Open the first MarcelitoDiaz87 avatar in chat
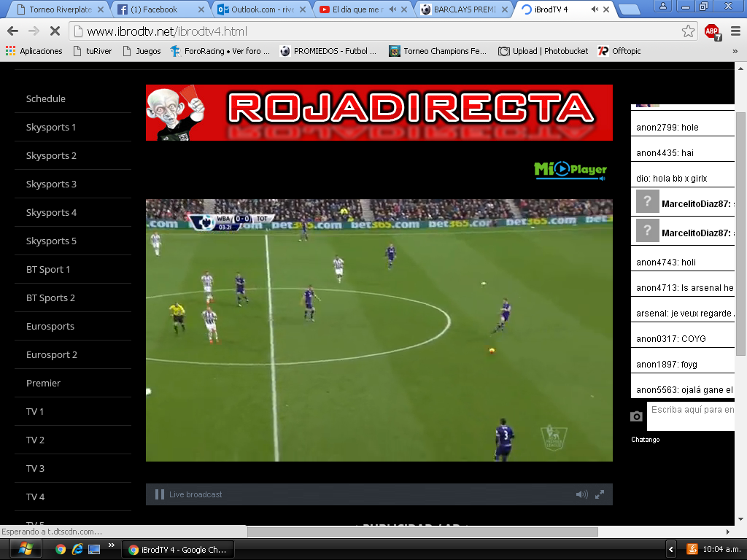747x560 pixels. (x=648, y=201)
